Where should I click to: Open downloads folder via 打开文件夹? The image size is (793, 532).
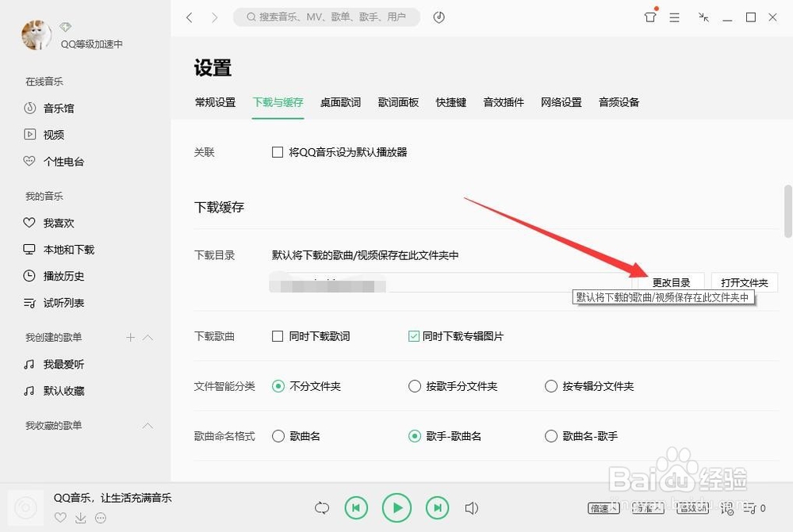tap(744, 281)
